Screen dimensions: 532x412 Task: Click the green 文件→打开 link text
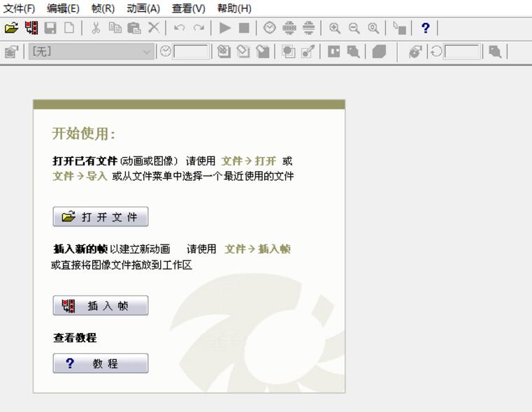248,161
